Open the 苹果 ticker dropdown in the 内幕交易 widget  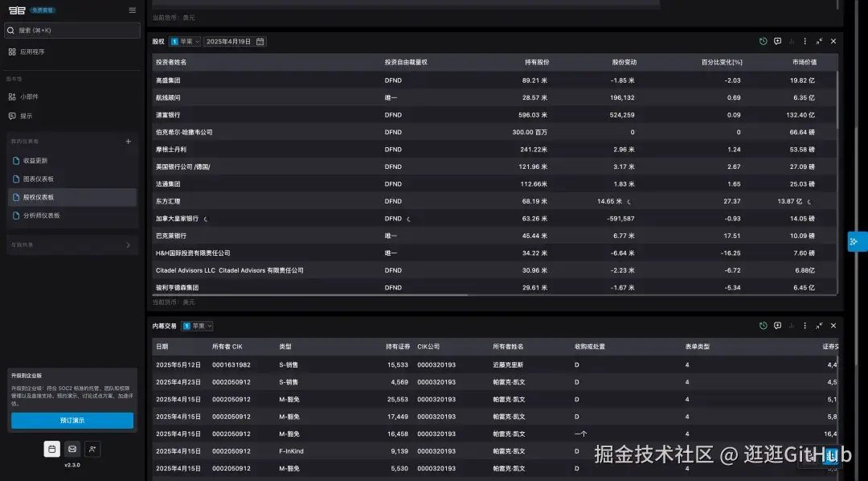197,326
